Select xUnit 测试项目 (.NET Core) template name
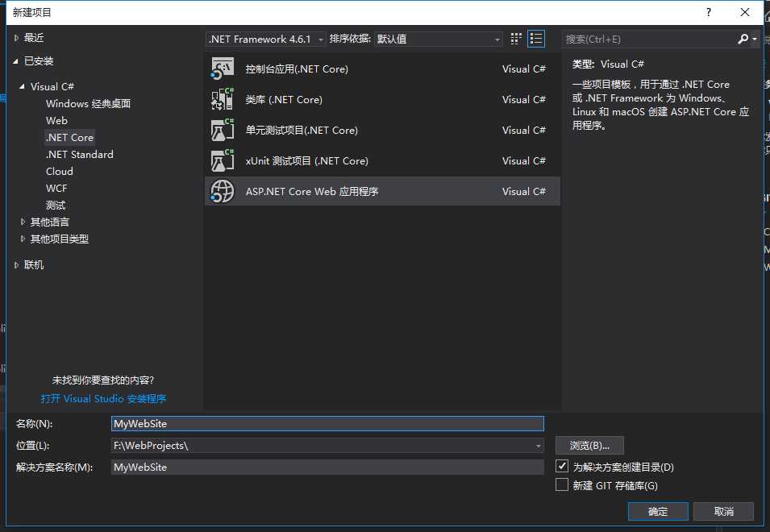 tap(307, 161)
